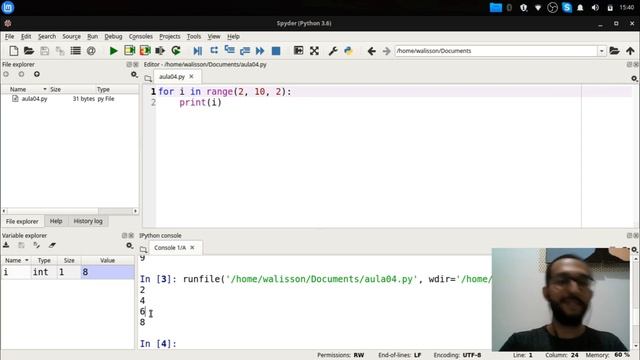
Task: Open the IPython console options gear
Action: click(x=634, y=249)
